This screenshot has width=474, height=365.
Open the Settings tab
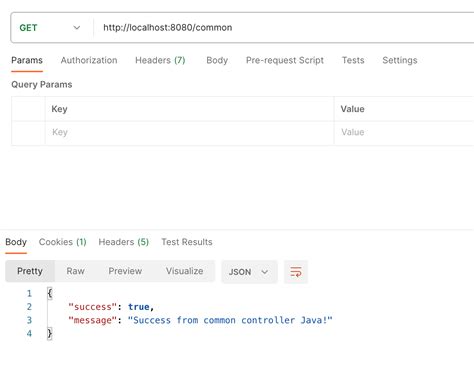tap(400, 60)
